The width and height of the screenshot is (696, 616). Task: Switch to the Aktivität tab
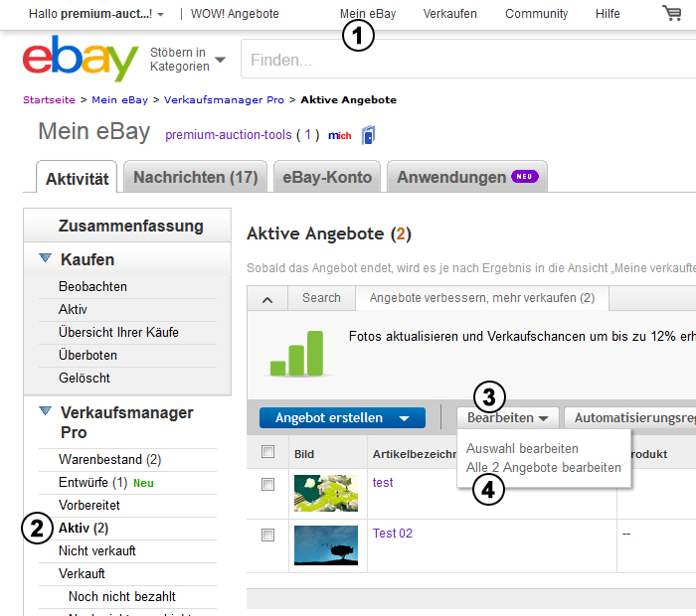point(77,178)
